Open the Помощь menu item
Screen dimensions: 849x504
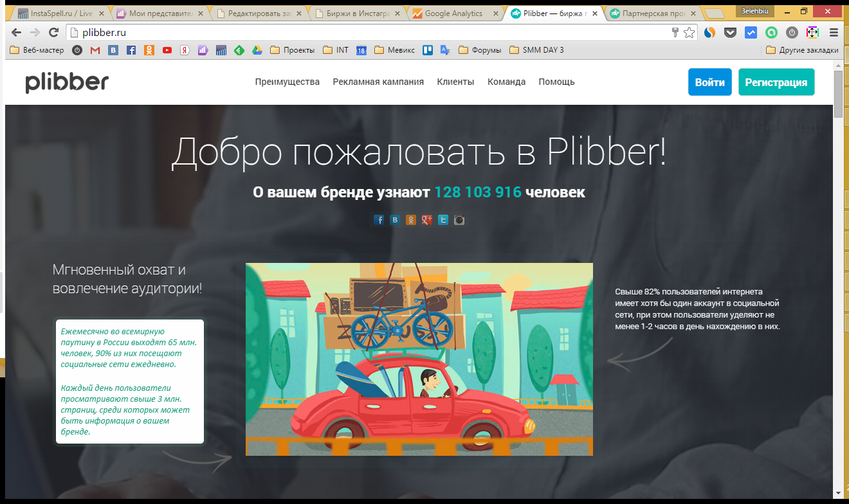tap(556, 82)
